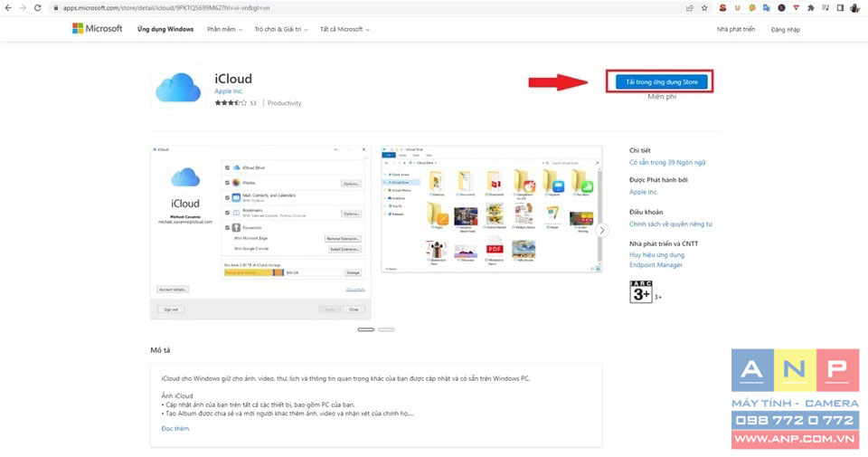Open the Nhà phát triển link
This screenshot has width=868, height=457.
736,29
